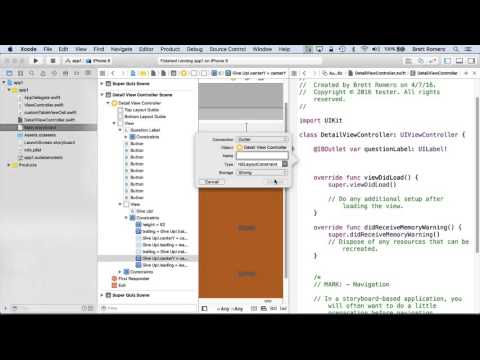Expand the top Super Quiz Scene
Screen dimensions: 480x360
[x=102, y=84]
